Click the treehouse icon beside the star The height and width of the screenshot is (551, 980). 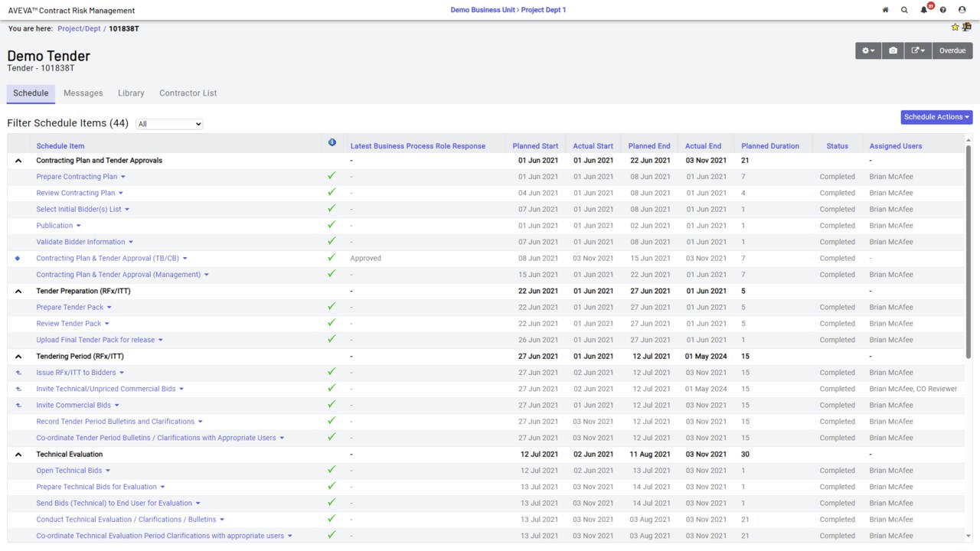(x=966, y=28)
